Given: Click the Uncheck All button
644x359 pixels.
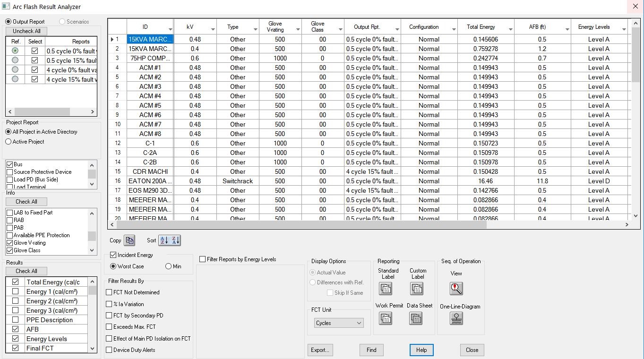Looking at the screenshot, I should coord(26,31).
